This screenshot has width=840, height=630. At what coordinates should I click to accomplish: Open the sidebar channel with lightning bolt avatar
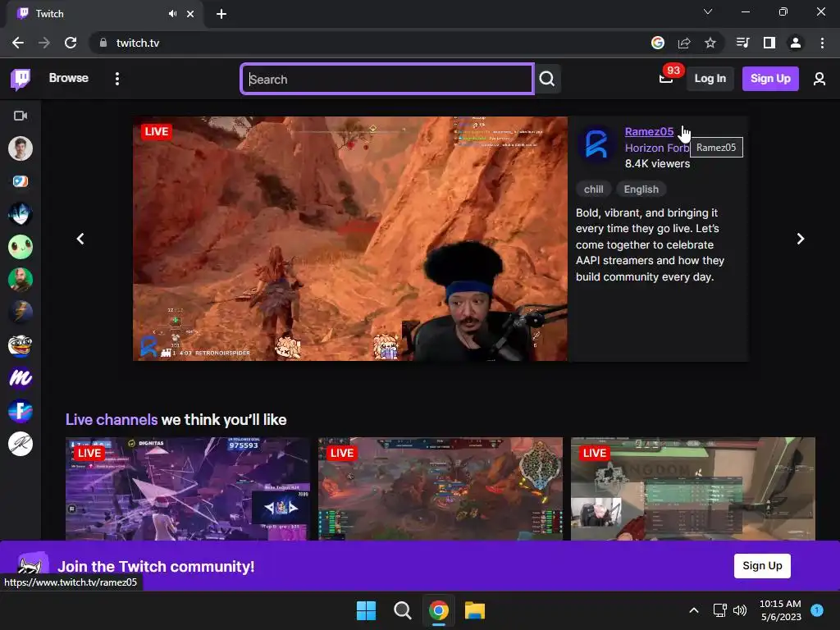tap(21, 313)
